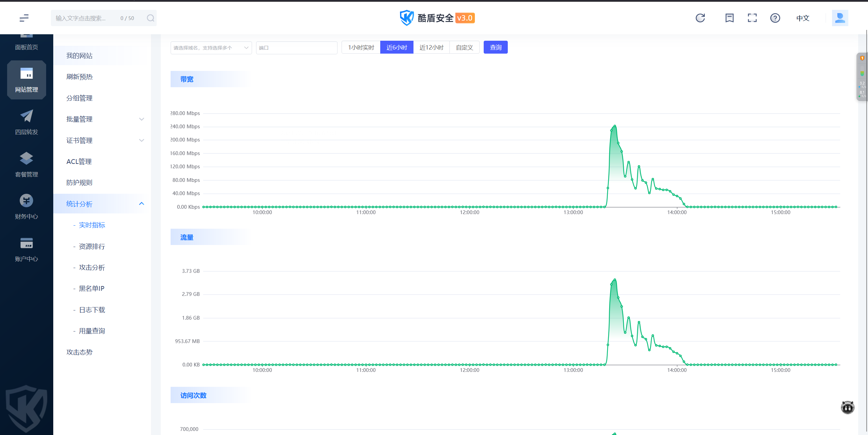The height and width of the screenshot is (435, 868).
Task: Open 攻击分析 submenu item
Action: click(92, 267)
